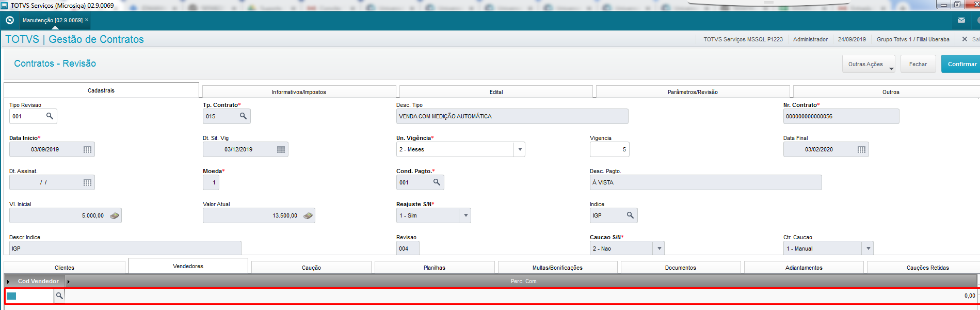Click Descr Indice field
This screenshot has width=980, height=310.
125,248
